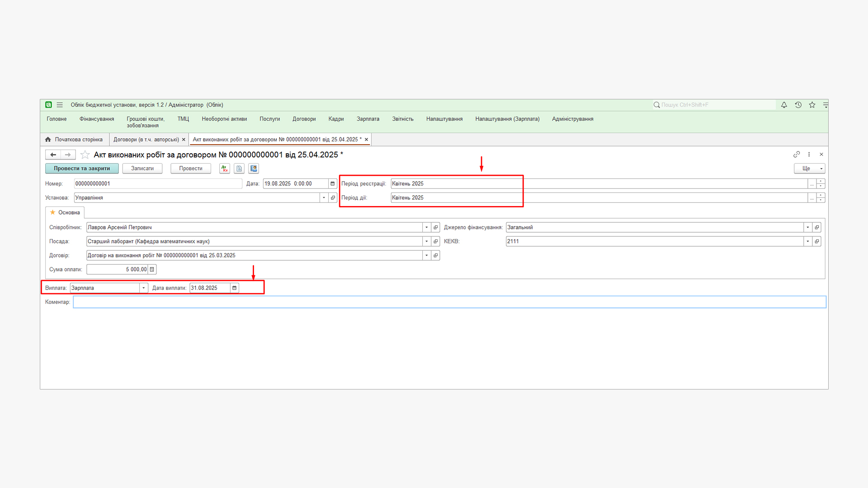
Task: Add the document to favorites with the star
Action: pyautogui.click(x=85, y=155)
